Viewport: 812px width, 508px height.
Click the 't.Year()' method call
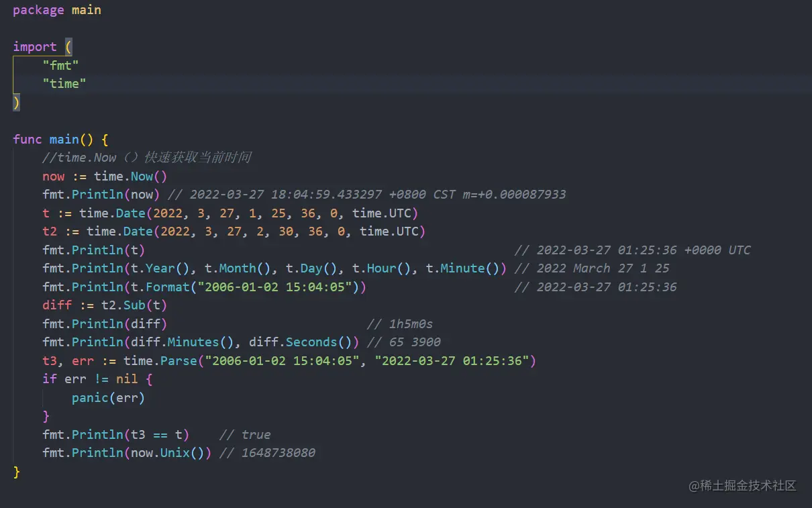[x=160, y=268]
